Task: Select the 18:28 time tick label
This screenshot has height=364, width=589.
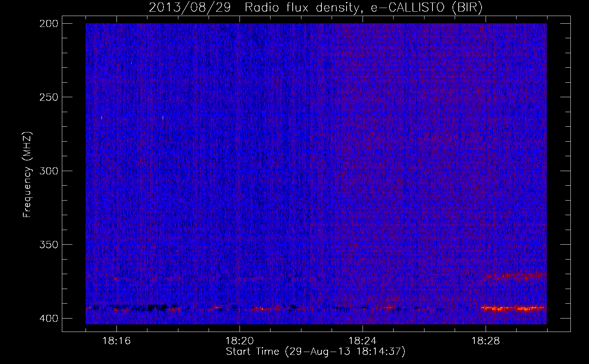Action: point(486,341)
